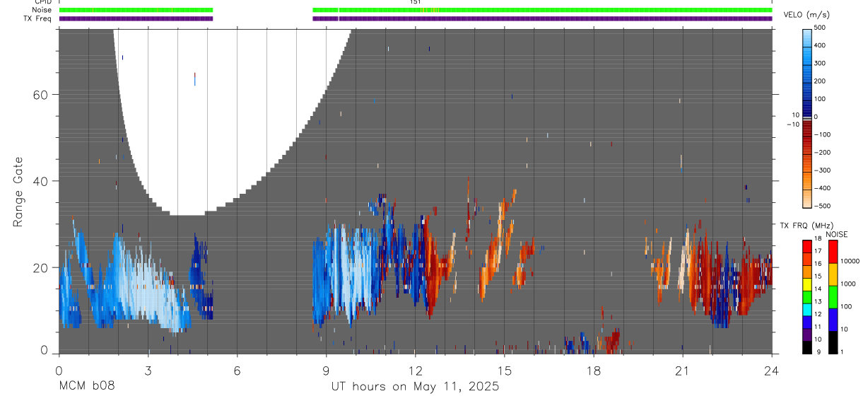Image resolution: width=868 pixels, height=401 pixels.
Task: Click the 500 tick on velocity colorbar
Action: point(821,28)
